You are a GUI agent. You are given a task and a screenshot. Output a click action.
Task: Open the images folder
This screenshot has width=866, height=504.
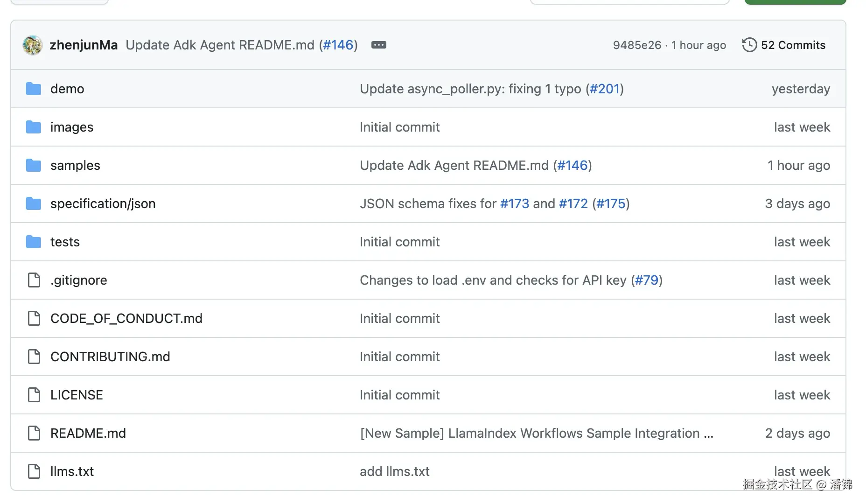pos(72,127)
